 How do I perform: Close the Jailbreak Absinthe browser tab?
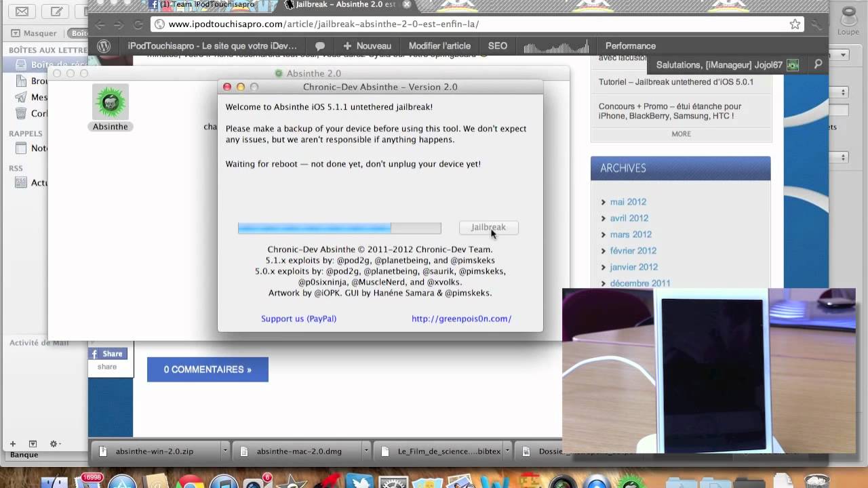[x=406, y=4]
